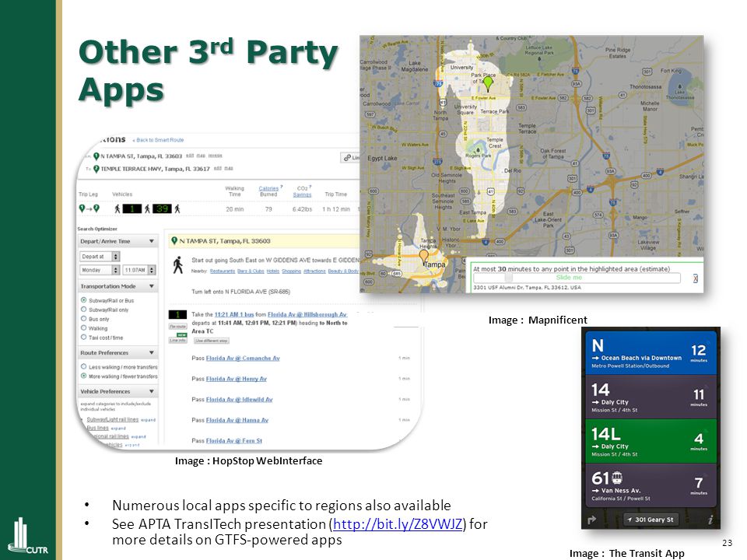Viewport: 747px width, 560px height.
Task: Tap the info icon in Transit App
Action: [x=710, y=520]
